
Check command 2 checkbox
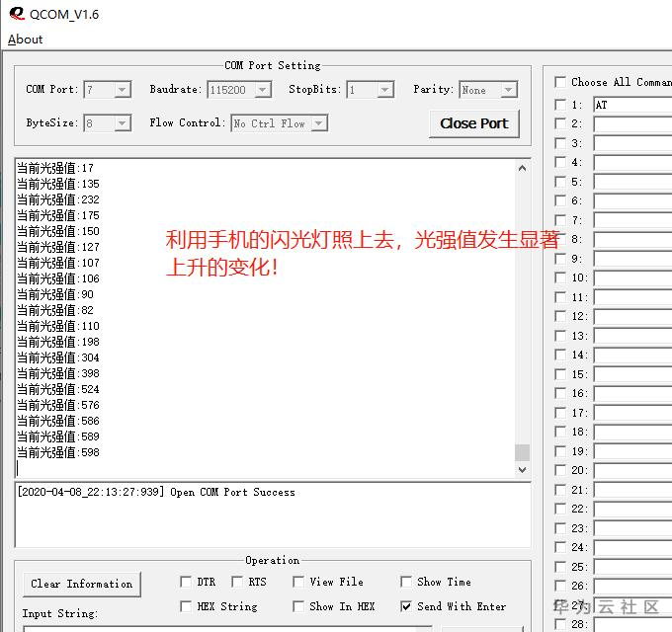coord(560,123)
